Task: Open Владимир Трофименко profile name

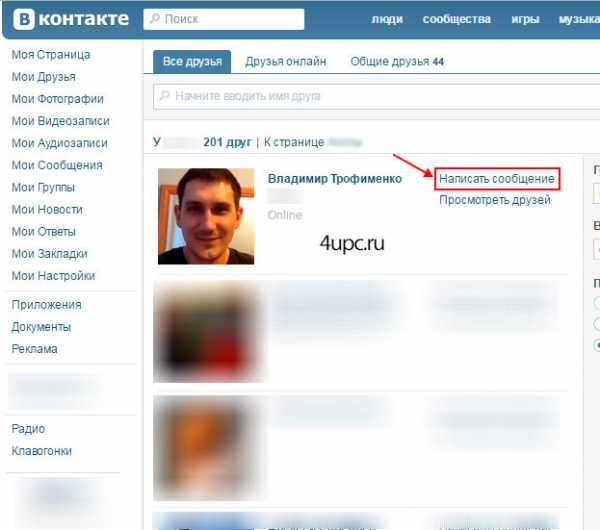Action: click(334, 179)
